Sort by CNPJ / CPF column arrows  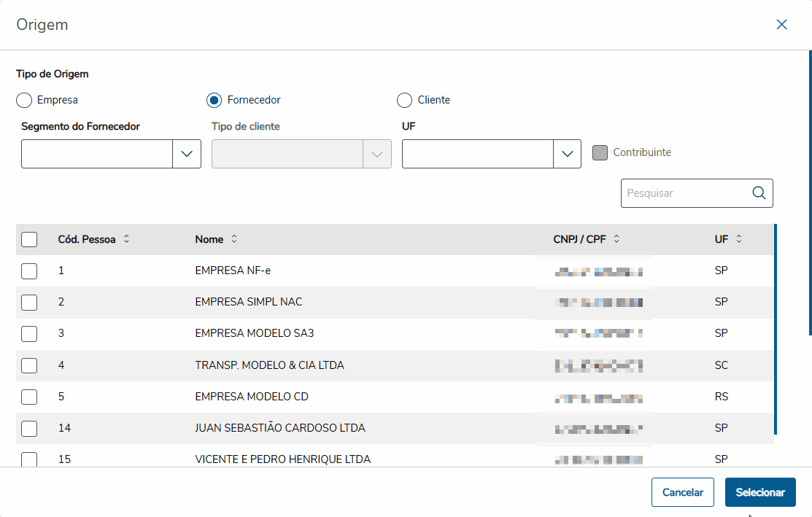[616, 238]
